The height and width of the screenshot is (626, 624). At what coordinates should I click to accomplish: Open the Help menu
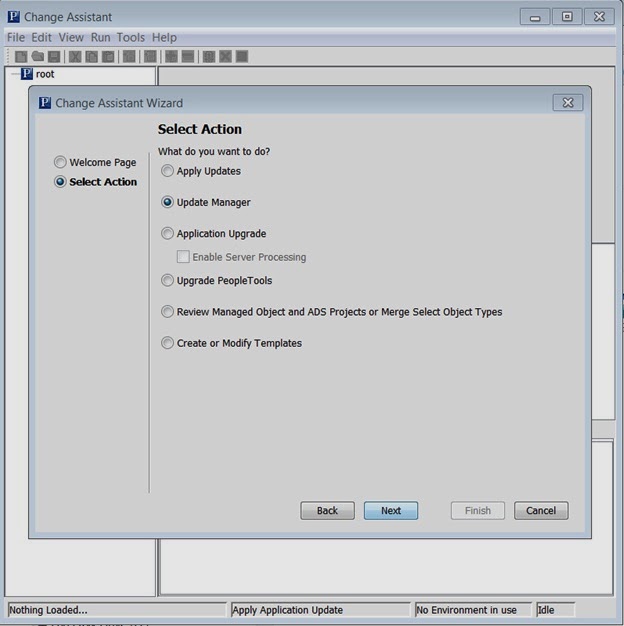pyautogui.click(x=164, y=38)
